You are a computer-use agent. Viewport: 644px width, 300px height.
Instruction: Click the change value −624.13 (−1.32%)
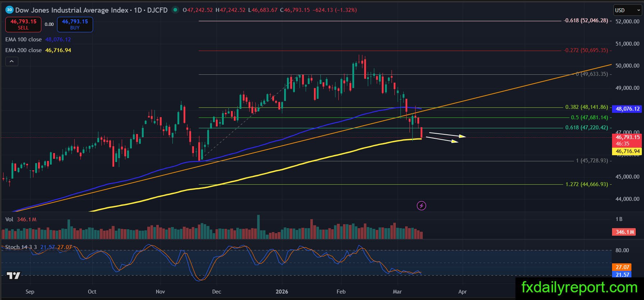(335, 10)
